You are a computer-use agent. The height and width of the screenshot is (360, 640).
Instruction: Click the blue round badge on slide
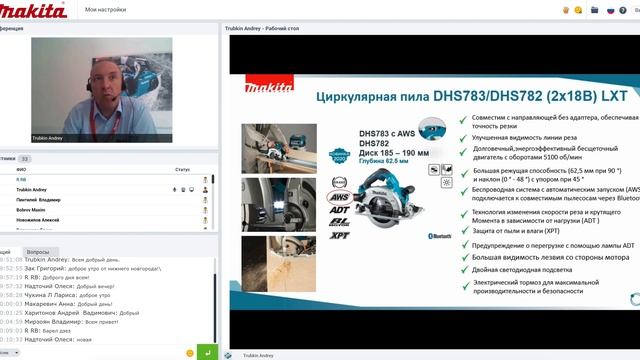pyautogui.click(x=339, y=156)
